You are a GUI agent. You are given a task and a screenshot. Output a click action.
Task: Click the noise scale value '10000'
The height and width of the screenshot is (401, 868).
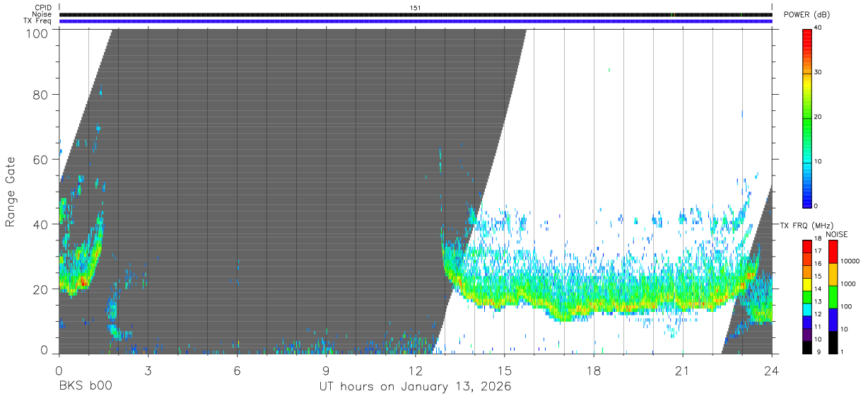pos(850,262)
